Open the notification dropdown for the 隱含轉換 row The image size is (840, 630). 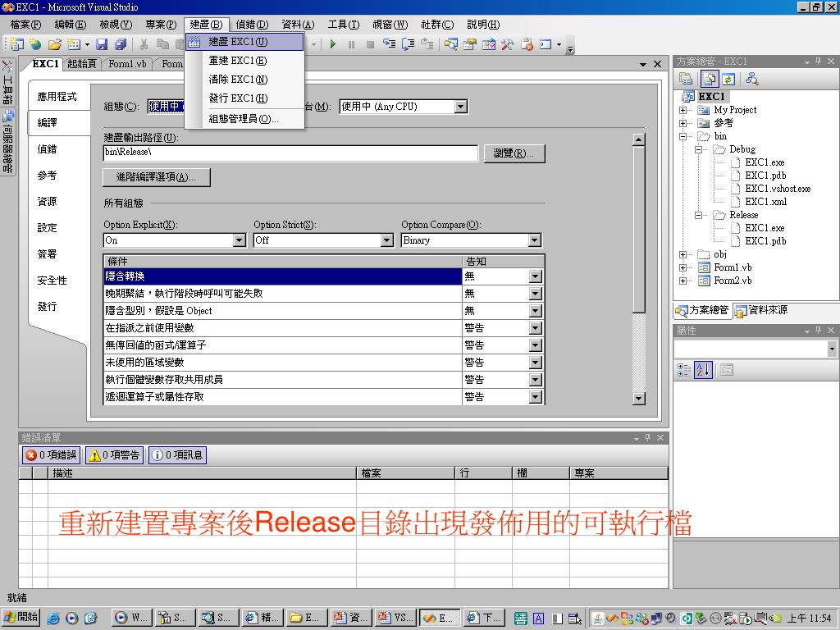[535, 276]
